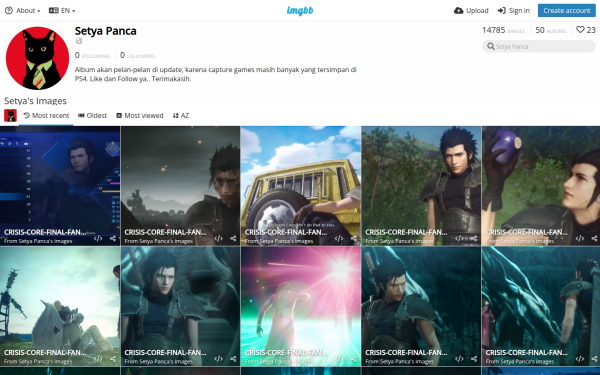The image size is (600, 375).
Task: Click the title on the purple fruit image
Action: coord(527,232)
